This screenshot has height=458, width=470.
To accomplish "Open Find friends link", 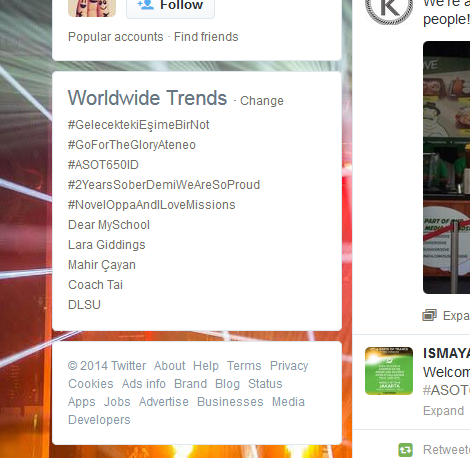I will pos(206,37).
